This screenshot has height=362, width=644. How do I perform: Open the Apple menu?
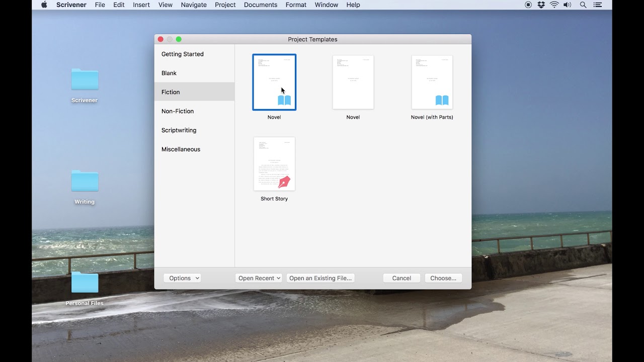coord(44,5)
